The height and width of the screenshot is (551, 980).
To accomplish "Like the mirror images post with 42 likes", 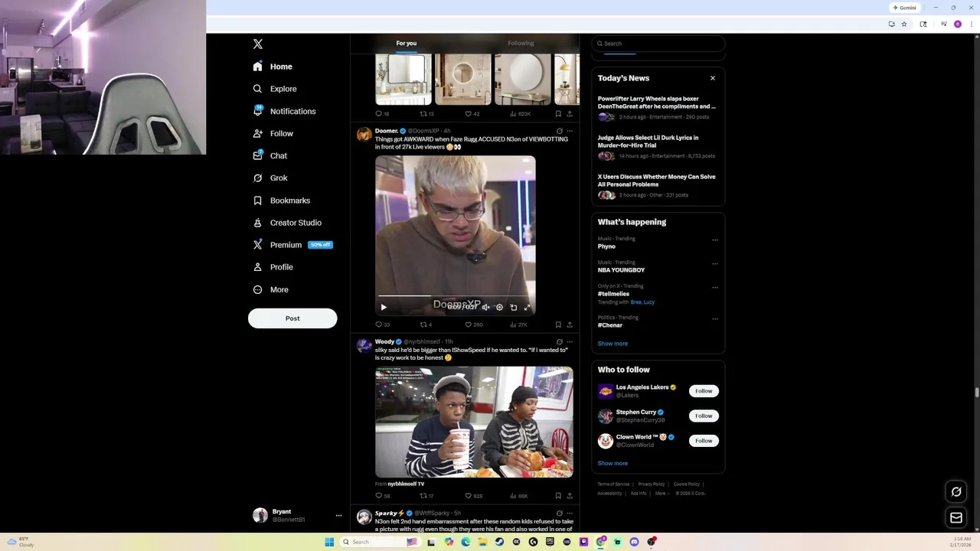I will pos(472,114).
